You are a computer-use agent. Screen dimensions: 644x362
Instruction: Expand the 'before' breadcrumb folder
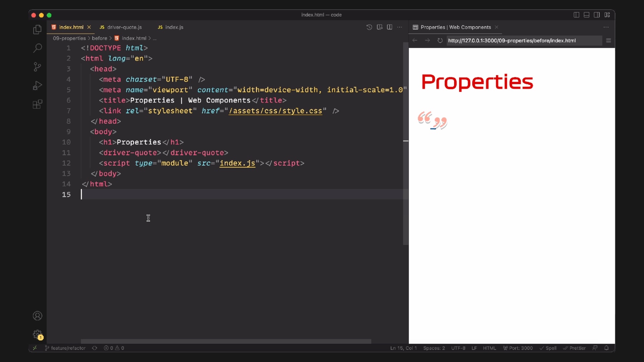99,38
